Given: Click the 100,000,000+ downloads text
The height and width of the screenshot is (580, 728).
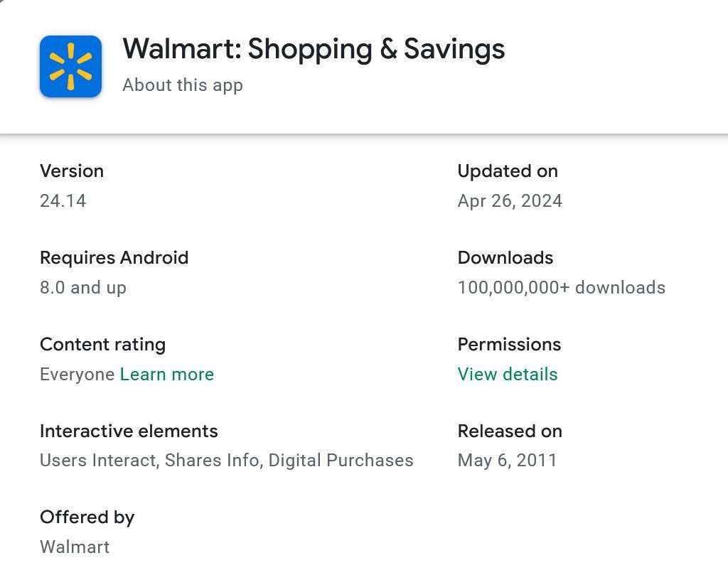Looking at the screenshot, I should coord(562,288).
